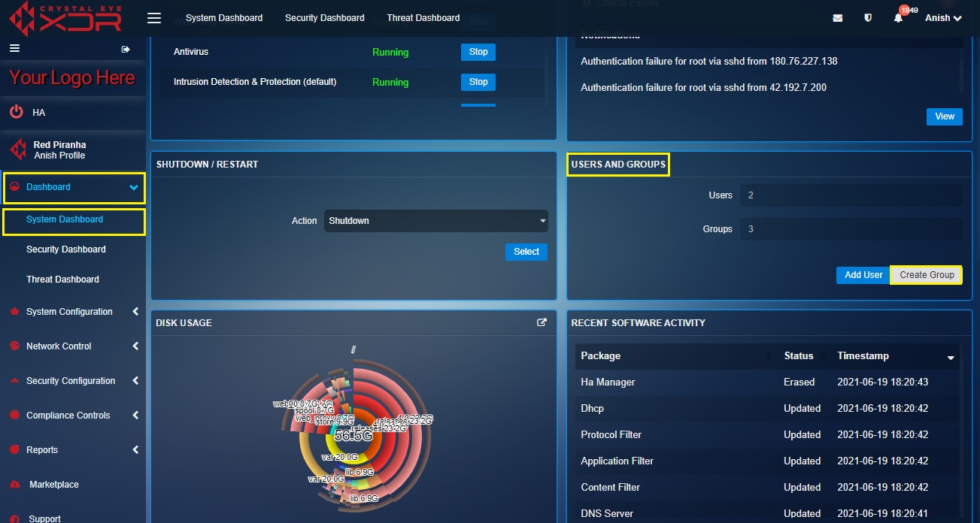This screenshot has width=980, height=523.
Task: Click the notification from 180.76.227.138
Action: 709,61
